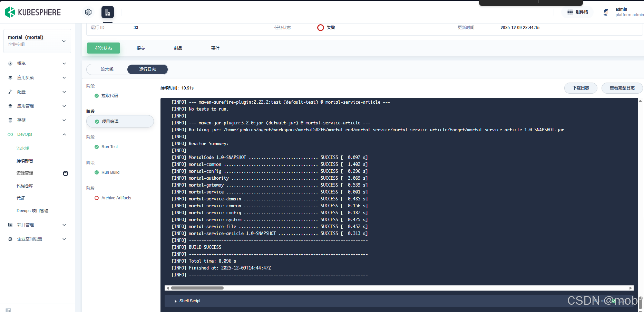Click log scrollbar right arrow
The image size is (644, 312).
[x=631, y=288]
